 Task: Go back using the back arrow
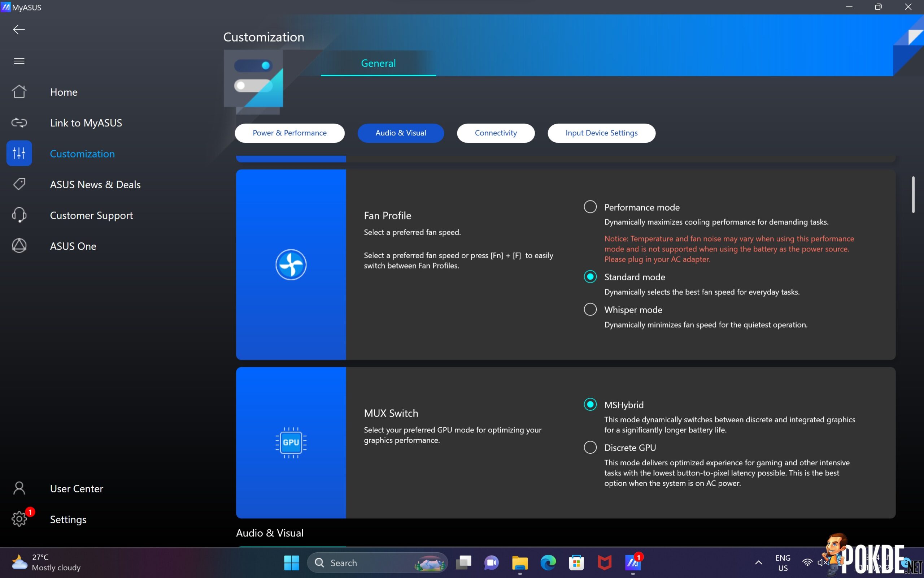(x=19, y=29)
